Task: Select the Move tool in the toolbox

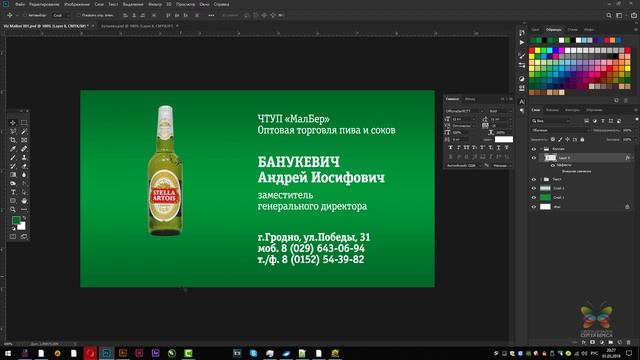Action: click(x=13, y=122)
